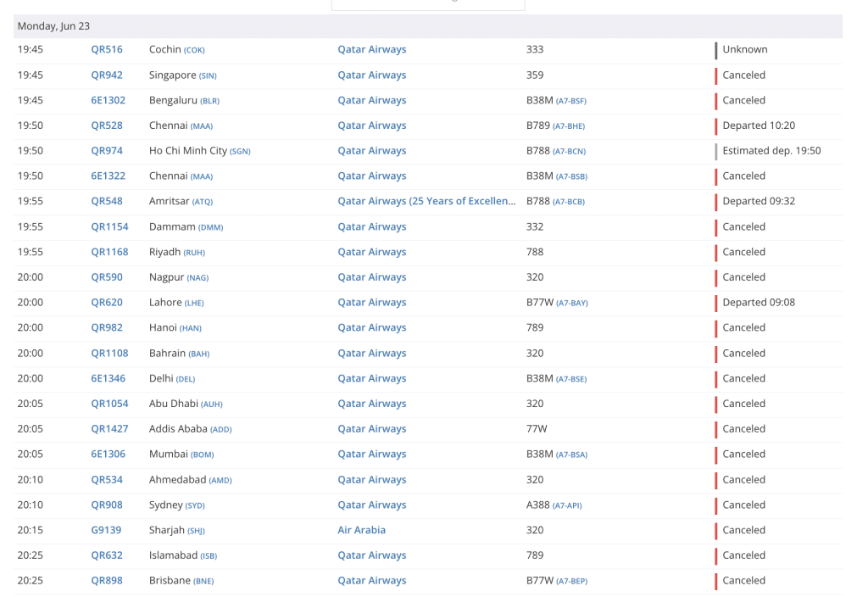Click the partially visible button above the table
This screenshot has width=868, height=597.
coord(427,4)
